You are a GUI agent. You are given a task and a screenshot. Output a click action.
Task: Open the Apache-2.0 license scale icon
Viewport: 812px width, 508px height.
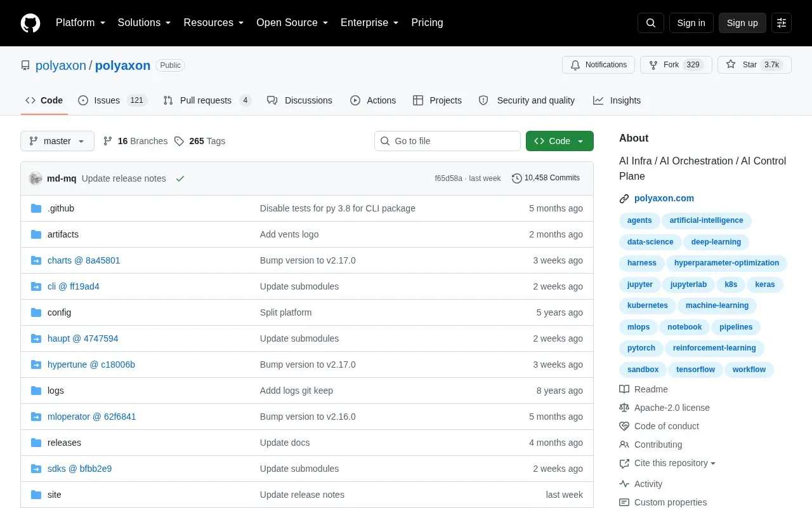pos(624,408)
